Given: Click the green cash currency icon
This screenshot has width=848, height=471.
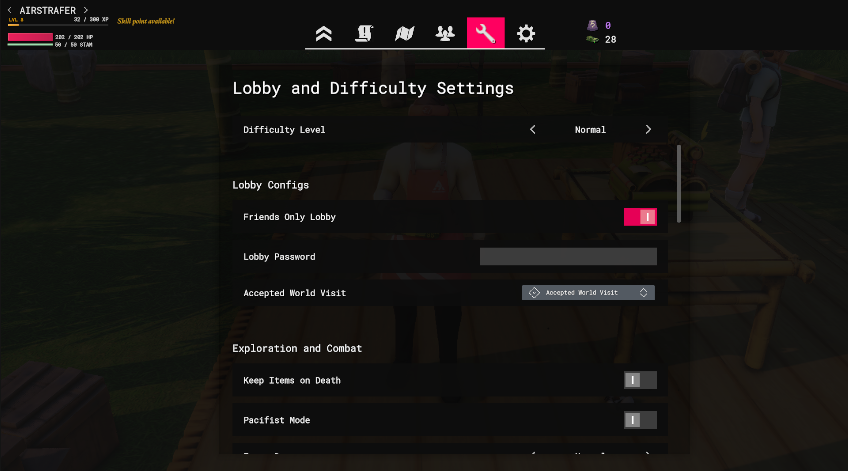Looking at the screenshot, I should [x=592, y=40].
